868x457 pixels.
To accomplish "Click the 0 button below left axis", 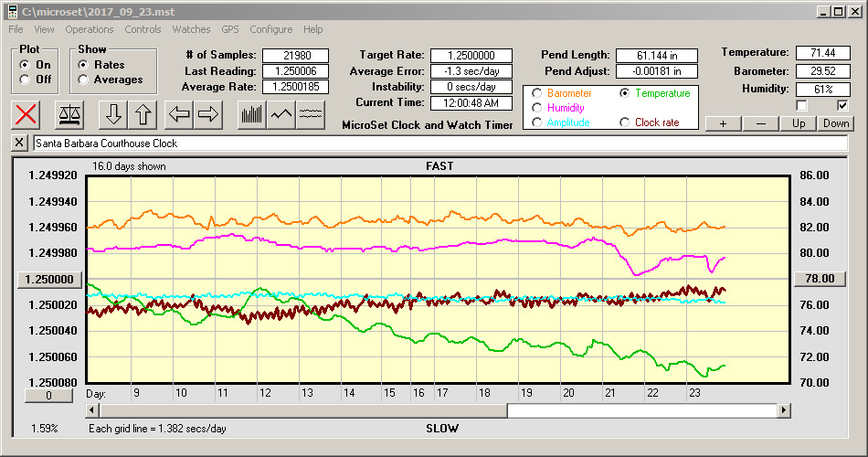I will (x=48, y=396).
